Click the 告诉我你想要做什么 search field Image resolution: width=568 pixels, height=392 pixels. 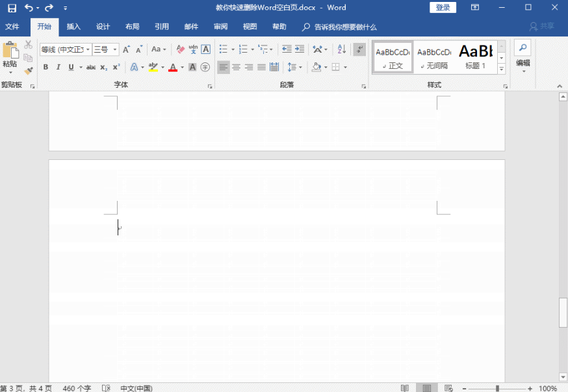[345, 27]
